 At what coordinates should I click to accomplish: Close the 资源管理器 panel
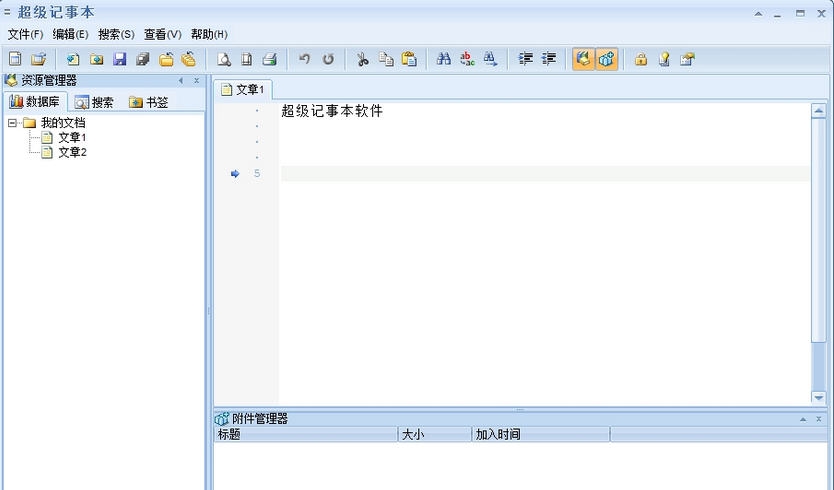click(196, 81)
